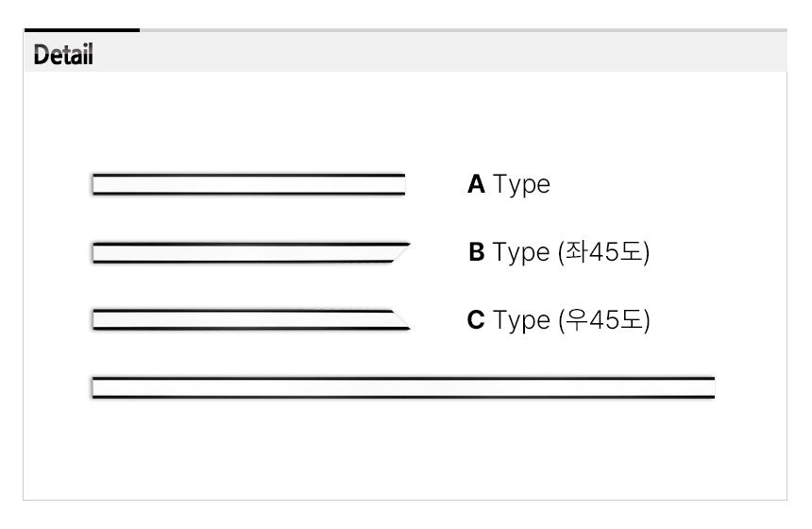This screenshot has width=812, height=529.
Task: Select the A Type straight bar image
Action: coord(247,184)
